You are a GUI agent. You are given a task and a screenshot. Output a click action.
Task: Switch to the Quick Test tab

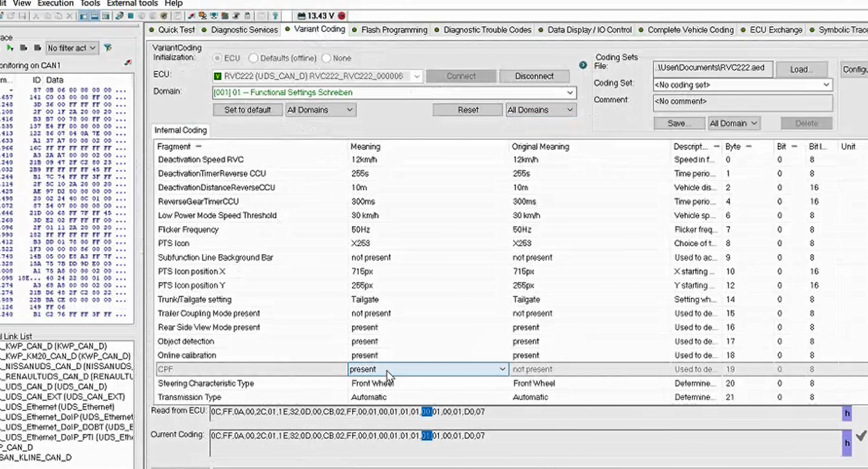172,30
